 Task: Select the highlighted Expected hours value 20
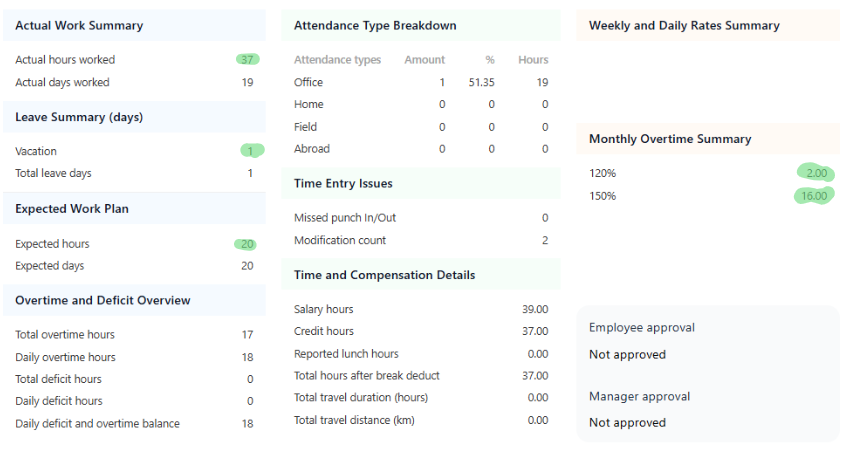246,244
